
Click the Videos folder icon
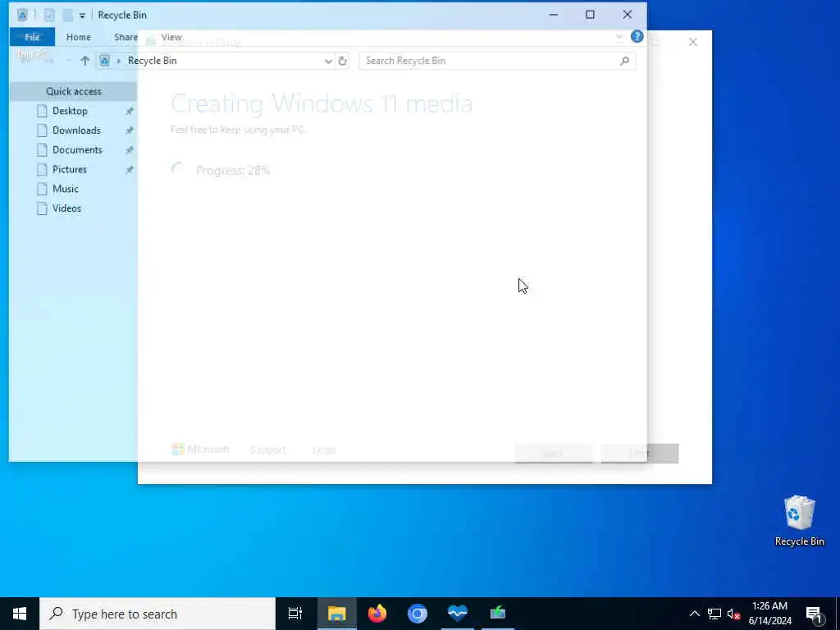42,208
